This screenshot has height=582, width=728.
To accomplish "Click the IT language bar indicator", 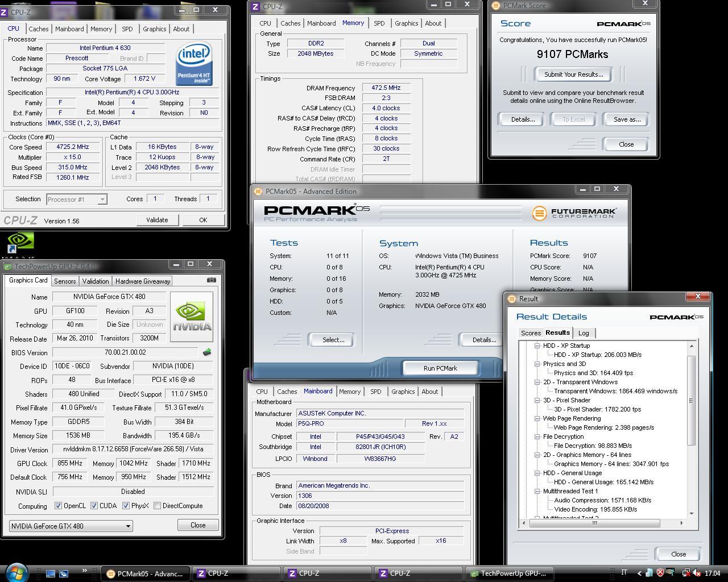I will pos(624,572).
